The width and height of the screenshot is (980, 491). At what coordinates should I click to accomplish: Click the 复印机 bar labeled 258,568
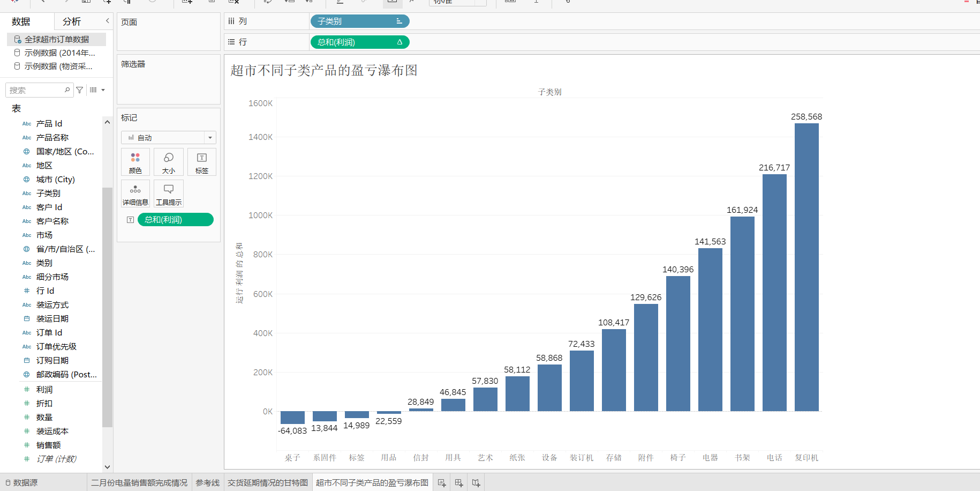click(806, 267)
